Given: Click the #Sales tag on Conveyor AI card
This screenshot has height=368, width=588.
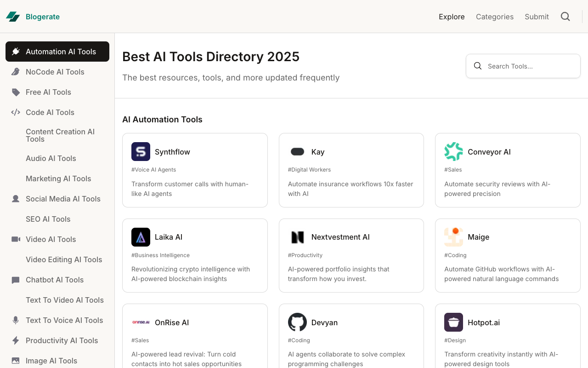Looking at the screenshot, I should click(453, 170).
